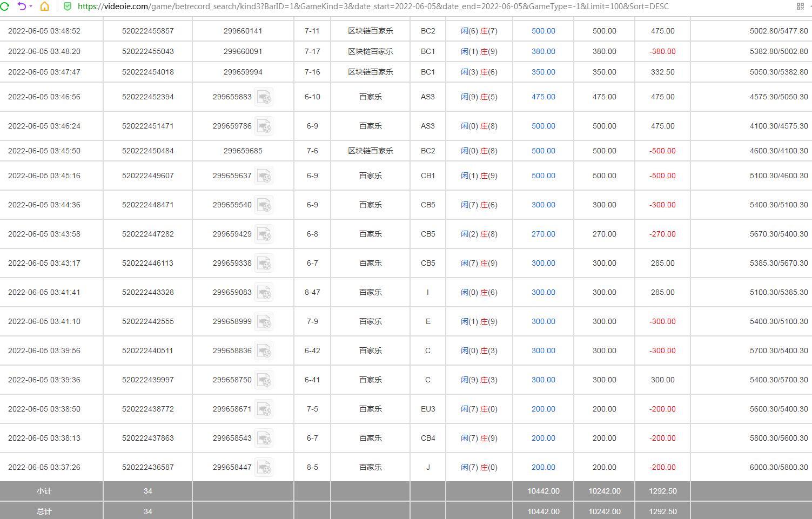
Task: Play video replay for round 299659083
Action: [264, 293]
